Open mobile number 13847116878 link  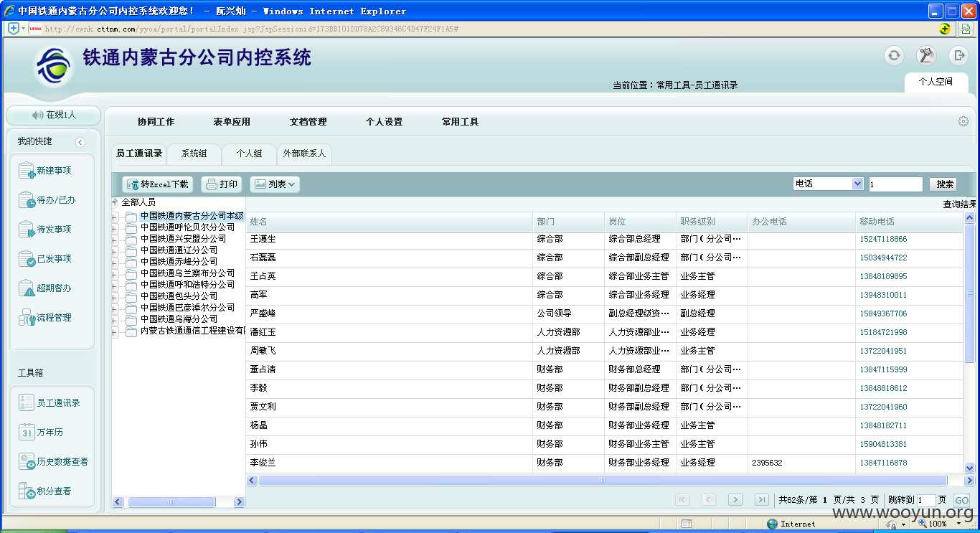[x=883, y=463]
